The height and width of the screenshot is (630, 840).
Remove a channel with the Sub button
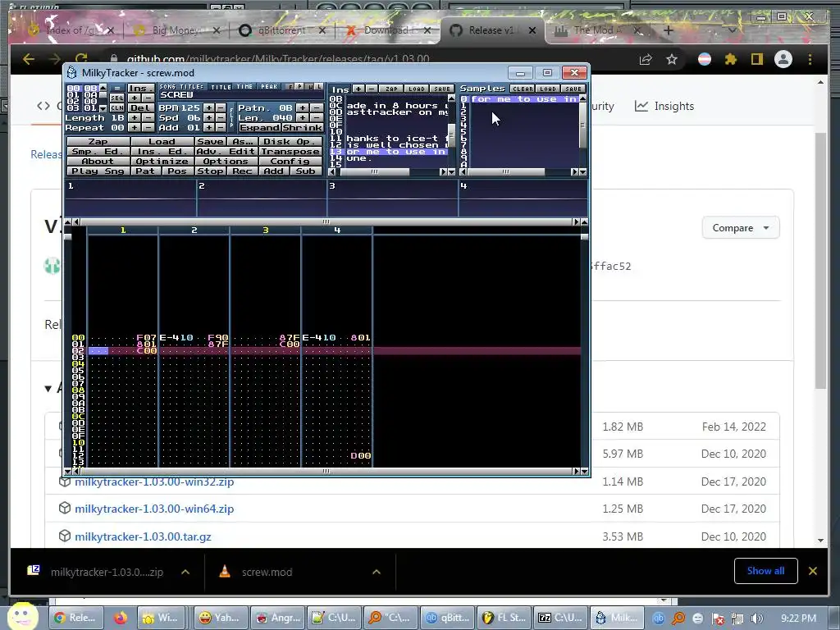tap(307, 171)
